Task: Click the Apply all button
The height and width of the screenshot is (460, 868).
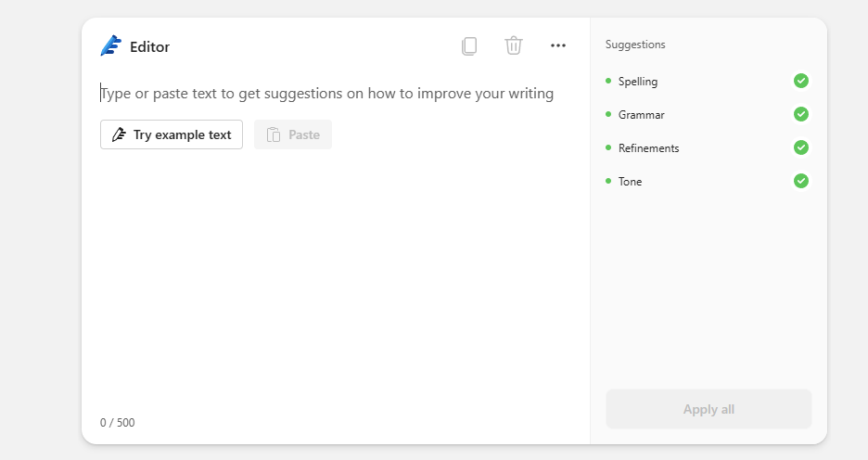Action: [708, 409]
